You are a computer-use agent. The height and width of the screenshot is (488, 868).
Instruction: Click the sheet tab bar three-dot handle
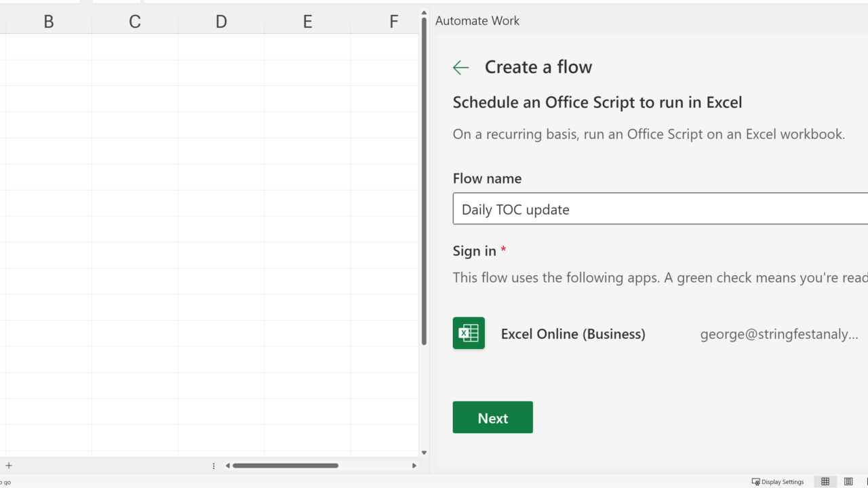coord(214,466)
